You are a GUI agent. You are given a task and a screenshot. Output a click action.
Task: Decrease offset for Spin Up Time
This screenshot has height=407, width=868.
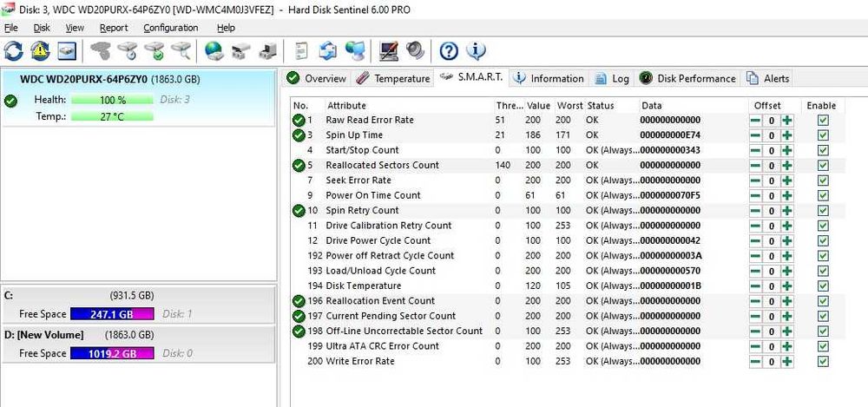click(755, 135)
